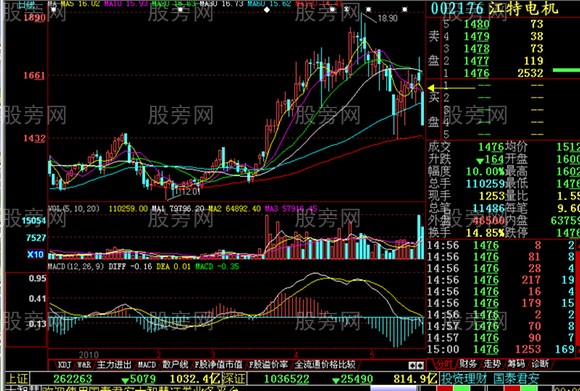Open the W&R indicator tab
580x391 pixels.
tap(84, 365)
